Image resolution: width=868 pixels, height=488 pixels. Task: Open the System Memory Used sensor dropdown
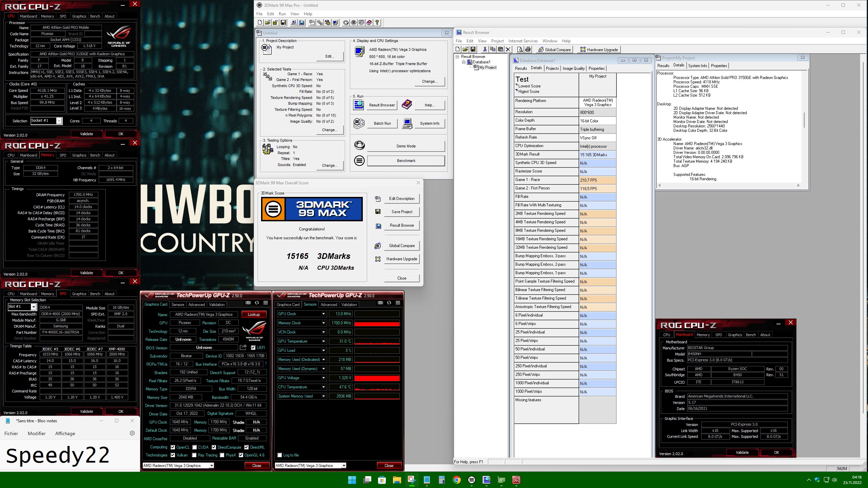(323, 396)
